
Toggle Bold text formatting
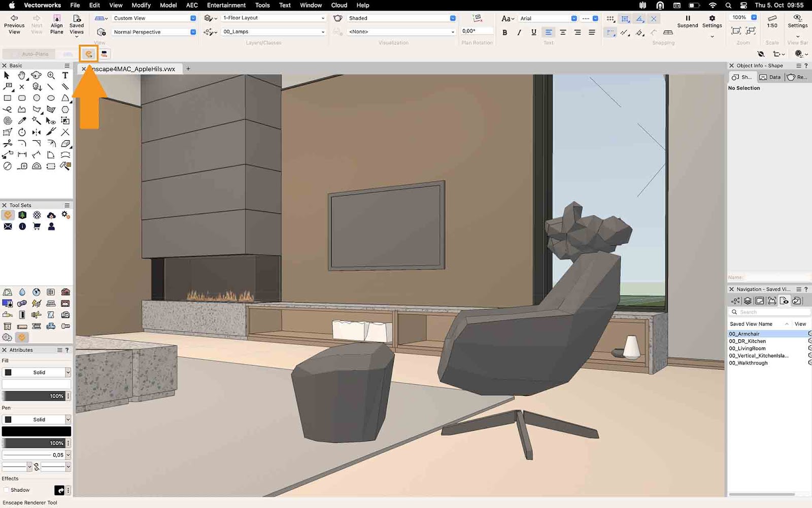(505, 32)
